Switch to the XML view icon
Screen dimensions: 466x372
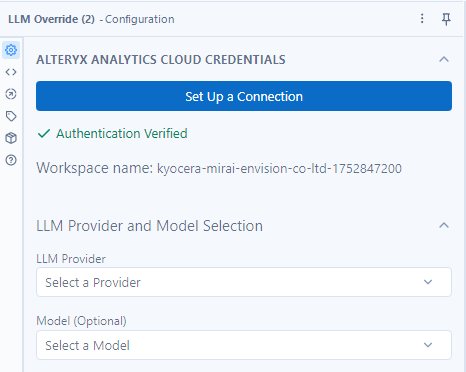point(11,72)
